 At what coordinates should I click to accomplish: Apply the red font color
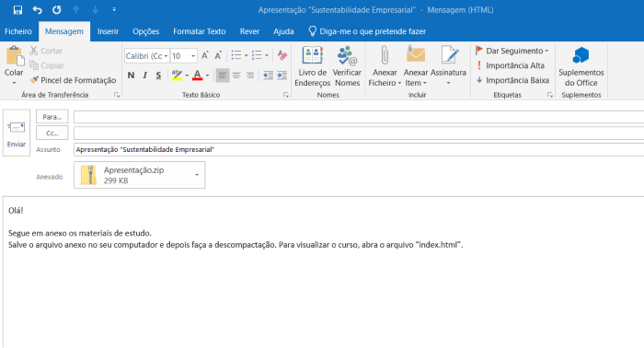(x=198, y=75)
